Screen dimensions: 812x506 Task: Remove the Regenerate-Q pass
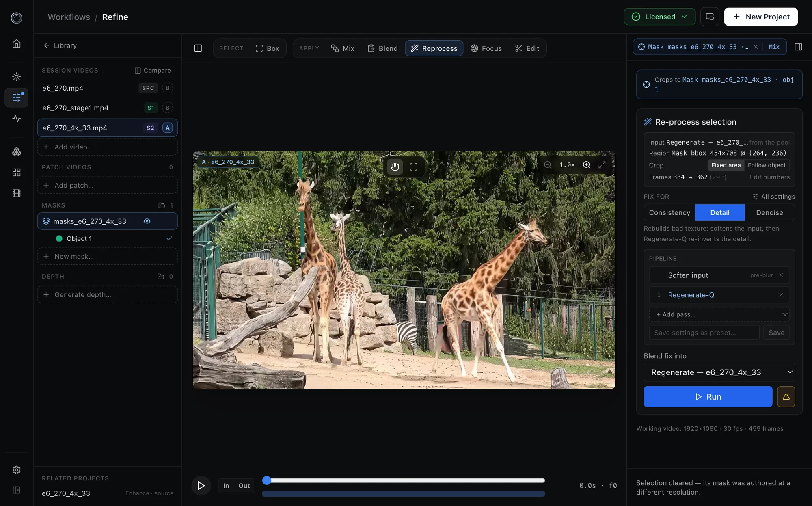tap(781, 295)
